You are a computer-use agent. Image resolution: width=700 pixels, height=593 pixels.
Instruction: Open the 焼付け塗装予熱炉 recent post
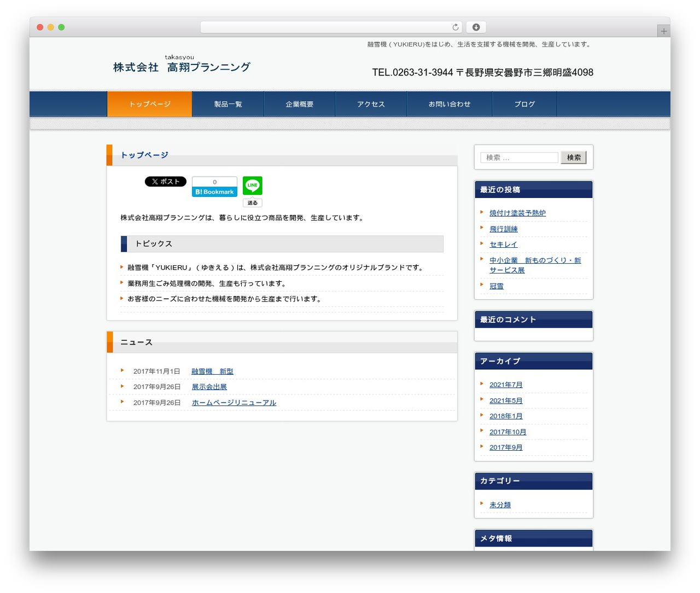[x=517, y=213]
